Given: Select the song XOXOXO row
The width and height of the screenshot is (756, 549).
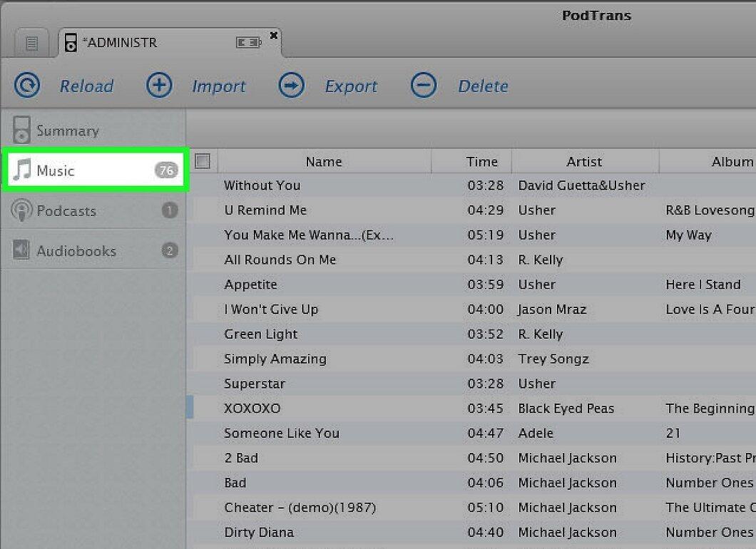Looking at the screenshot, I should [x=471, y=409].
